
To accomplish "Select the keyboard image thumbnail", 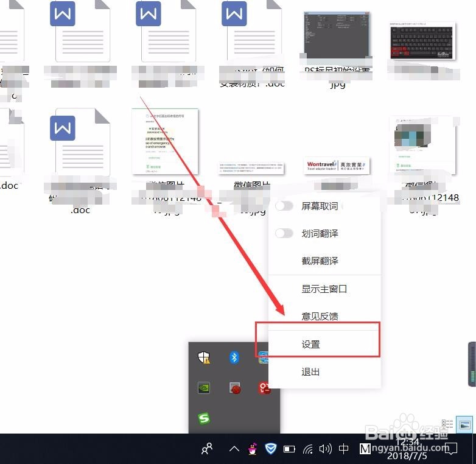I will click(x=422, y=41).
